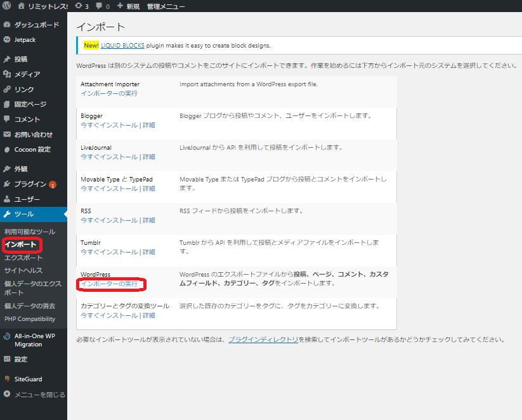
Task: Open サイトヘルス under ツール
Action: tap(23, 270)
